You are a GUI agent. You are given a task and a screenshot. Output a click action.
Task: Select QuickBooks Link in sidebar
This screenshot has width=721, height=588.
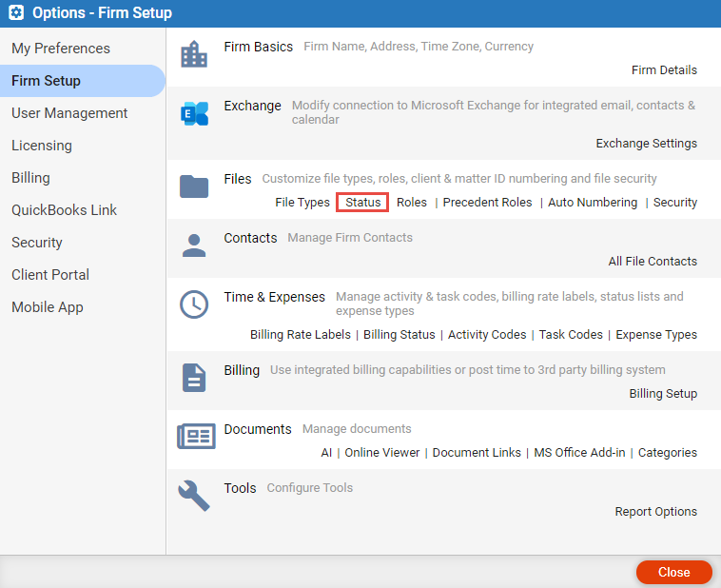point(65,210)
